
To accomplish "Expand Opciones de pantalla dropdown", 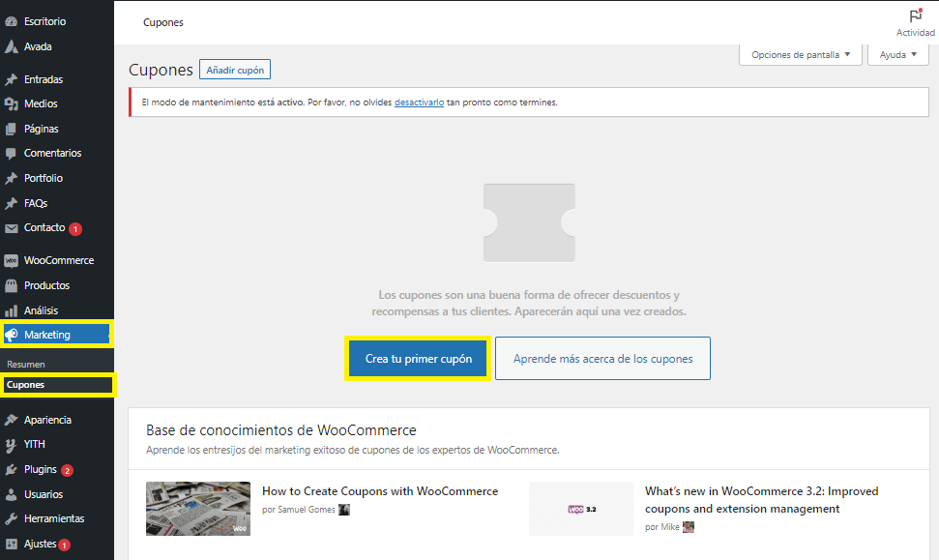I will [x=800, y=55].
